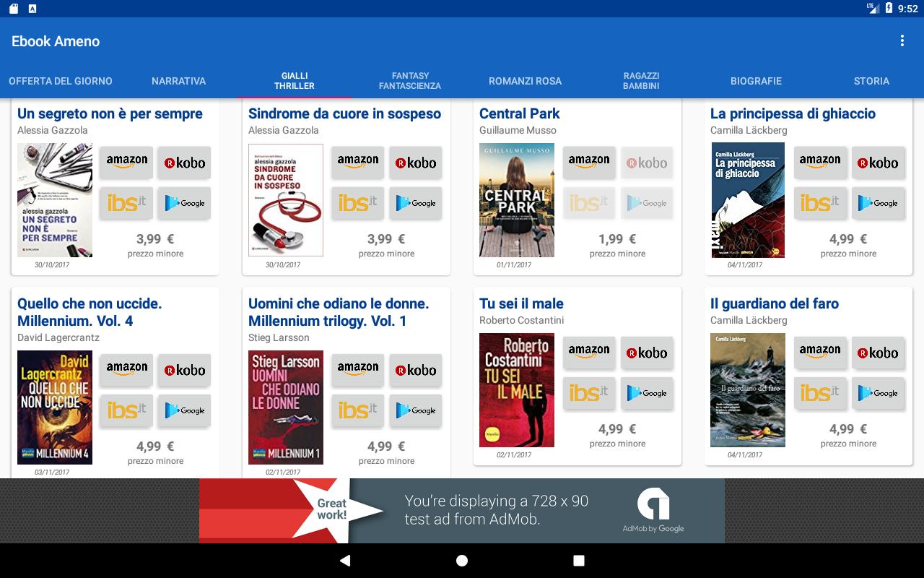Open Kobo store for La principessa di ghiaccio
The width and height of the screenshot is (924, 578).
click(x=878, y=163)
